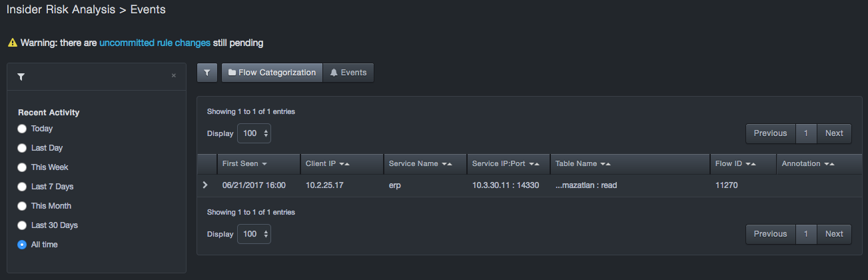Sort by First Seen column arrow
868x280 pixels.
click(264, 164)
